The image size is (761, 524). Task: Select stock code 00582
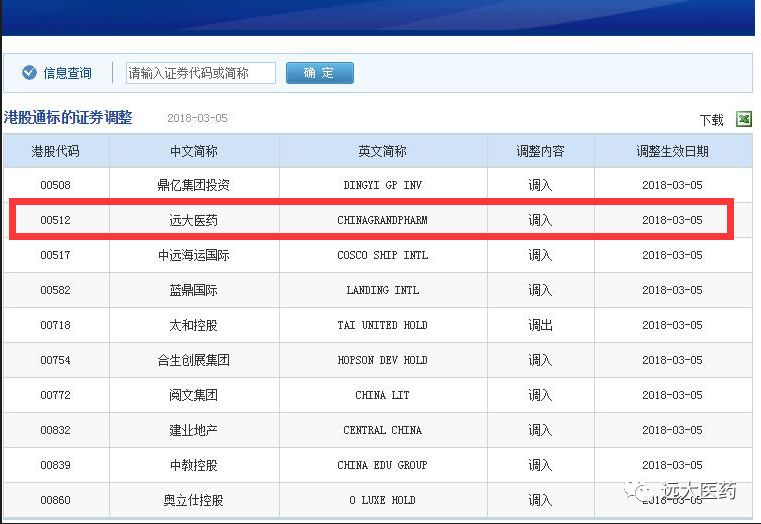point(55,290)
